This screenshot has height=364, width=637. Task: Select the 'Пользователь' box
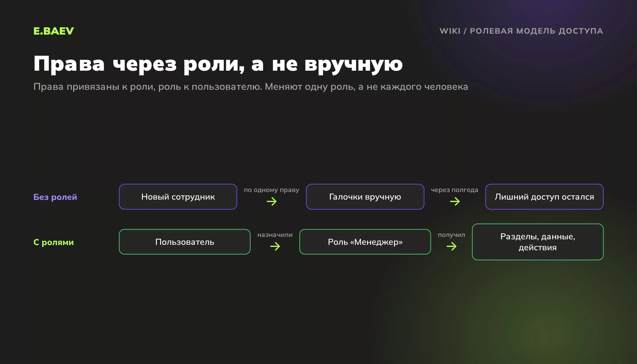[185, 242]
